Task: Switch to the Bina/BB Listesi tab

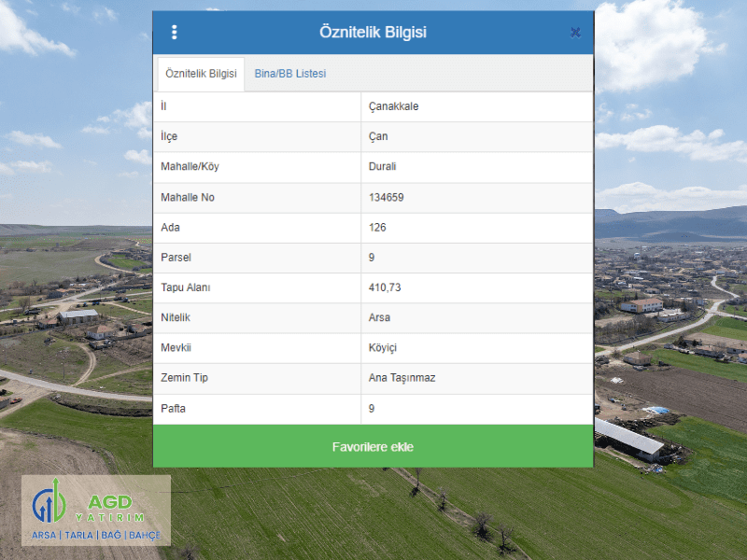Action: click(x=289, y=74)
